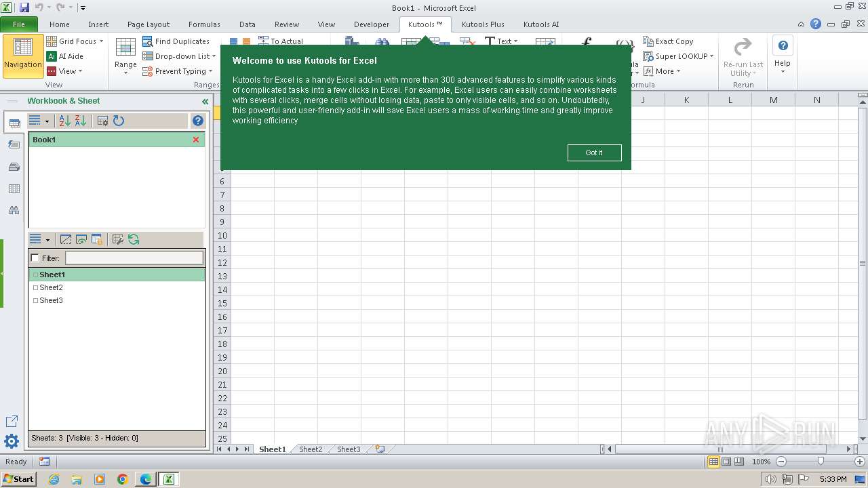Image resolution: width=868 pixels, height=488 pixels.
Task: Switch to the Insert tab
Action: 98,24
